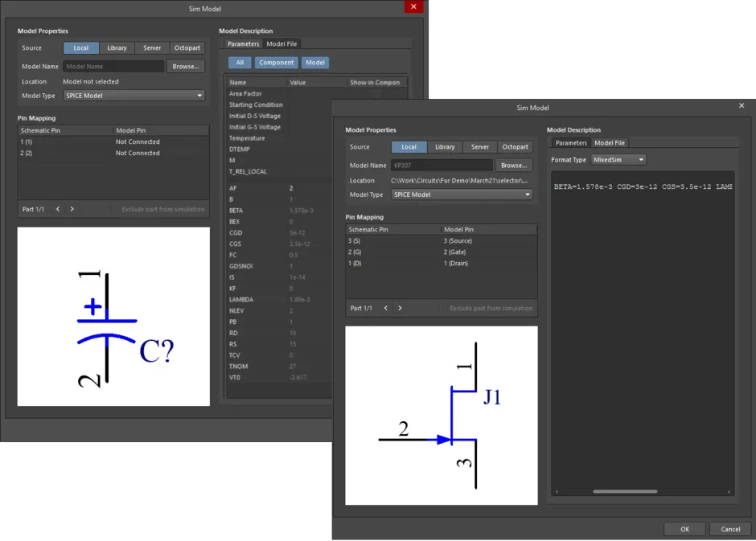Open Model Type dropdown in the capacitor dialog
Viewport: 756px width, 541px height.
pos(134,96)
